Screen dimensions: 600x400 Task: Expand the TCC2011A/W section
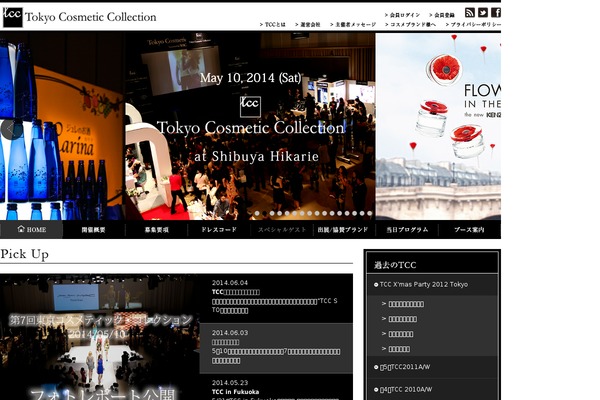(x=432, y=367)
